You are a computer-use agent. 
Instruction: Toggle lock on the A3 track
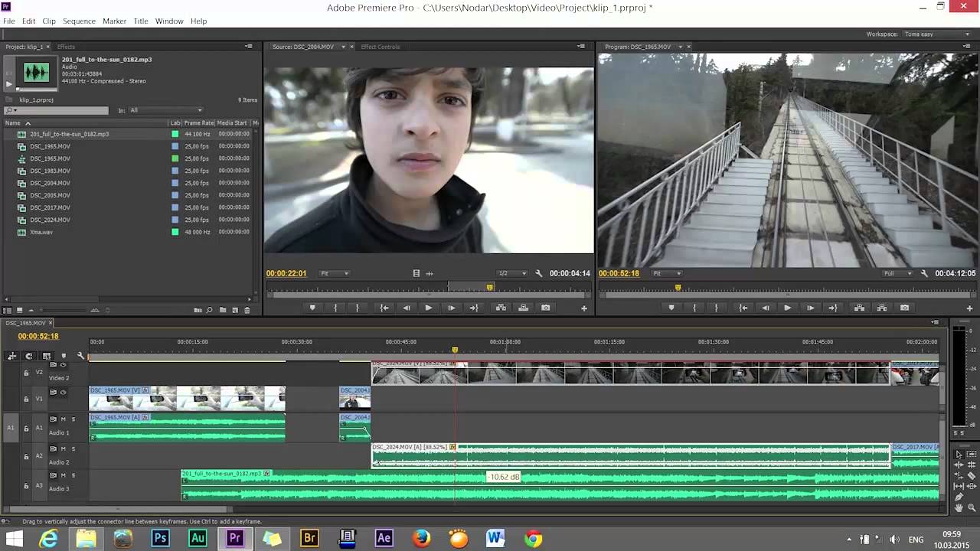coord(26,485)
